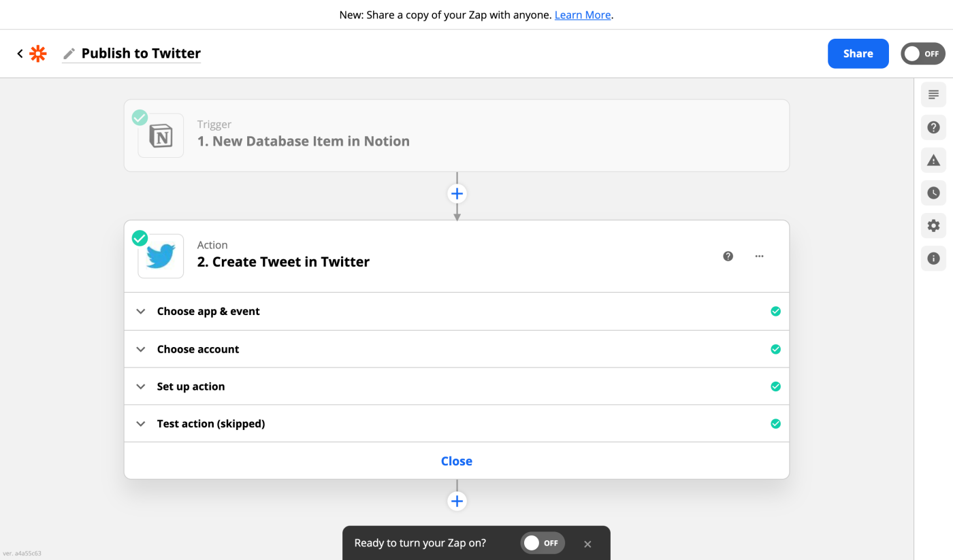
Task: Open Zapier home via orange logo
Action: click(x=38, y=54)
